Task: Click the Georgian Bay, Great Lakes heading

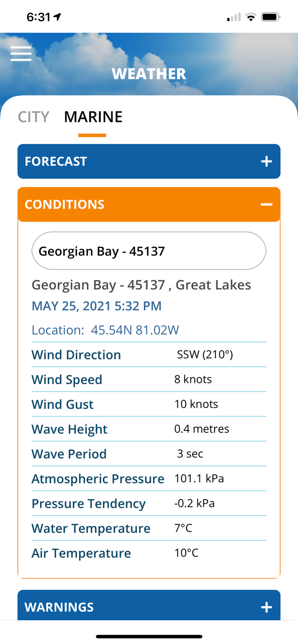Action: (x=141, y=285)
